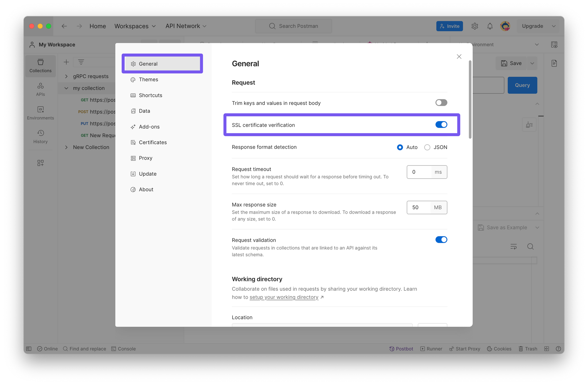Open the History sidebar panel
The width and height of the screenshot is (588, 385).
point(41,137)
